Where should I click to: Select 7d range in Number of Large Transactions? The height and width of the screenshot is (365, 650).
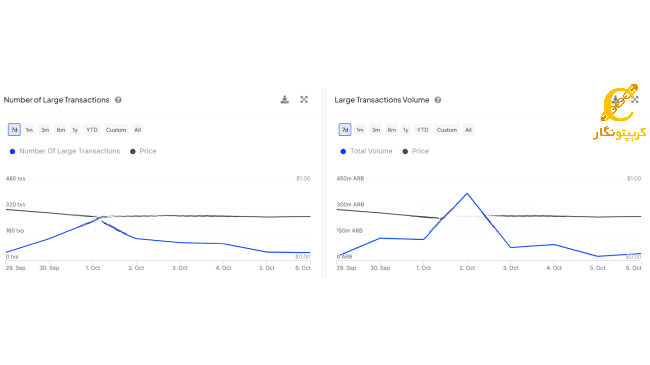[14, 130]
